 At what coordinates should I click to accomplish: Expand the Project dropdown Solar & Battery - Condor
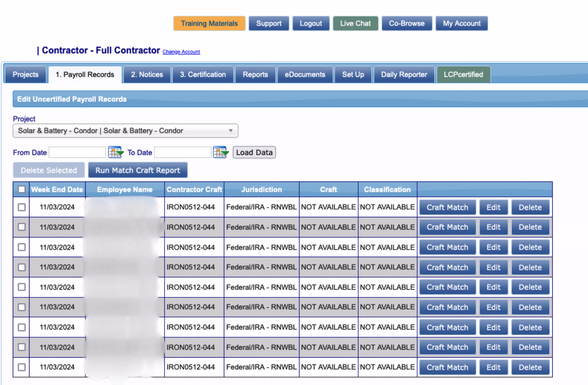coord(125,131)
